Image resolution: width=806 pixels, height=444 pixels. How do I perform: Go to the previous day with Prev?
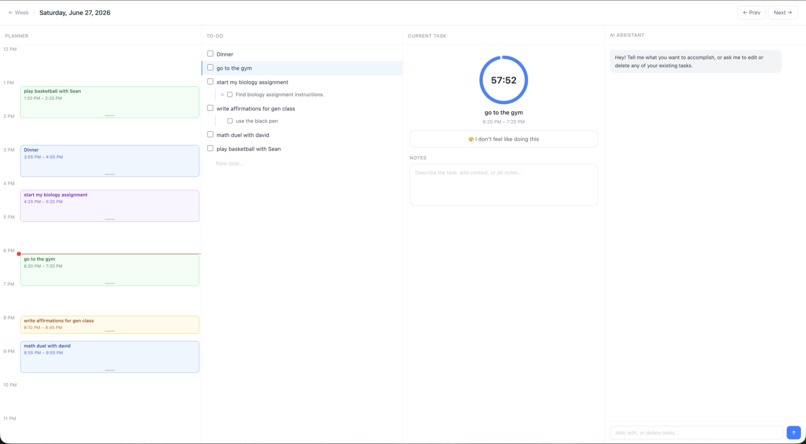click(751, 13)
